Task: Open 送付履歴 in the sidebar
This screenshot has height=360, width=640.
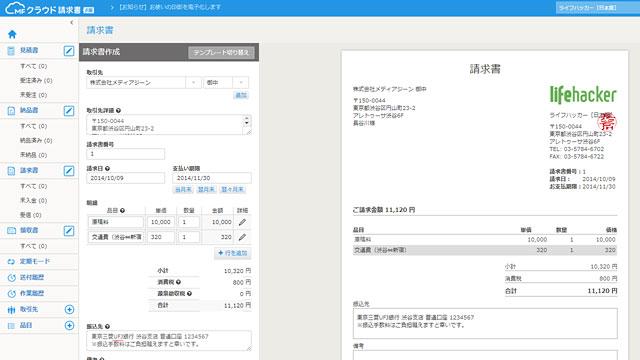Action: click(32, 278)
